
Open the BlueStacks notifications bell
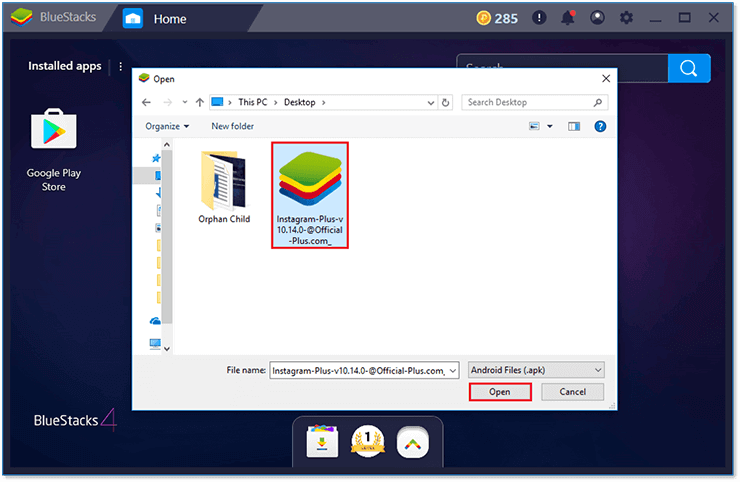coord(568,18)
